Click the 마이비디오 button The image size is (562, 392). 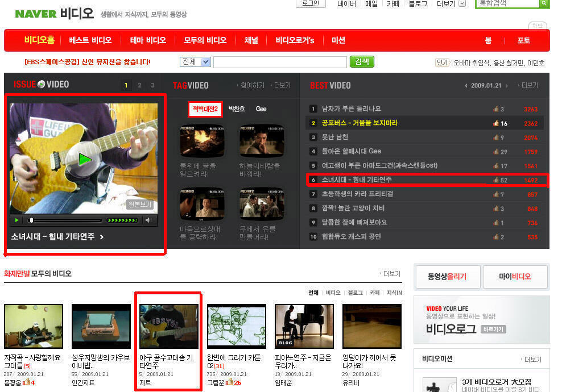point(515,276)
